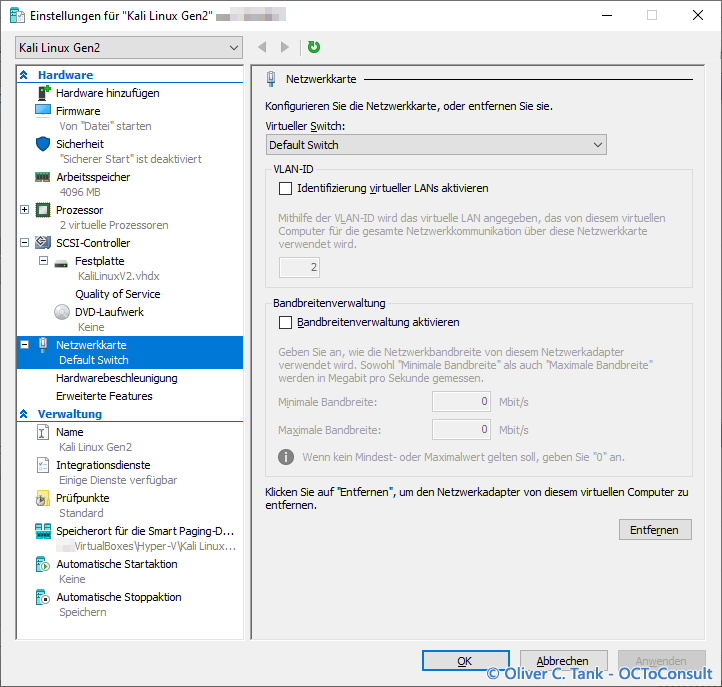Viewport: 722px width, 687px height.
Task: Click the Automatische Startaktion icon
Action: [42, 564]
